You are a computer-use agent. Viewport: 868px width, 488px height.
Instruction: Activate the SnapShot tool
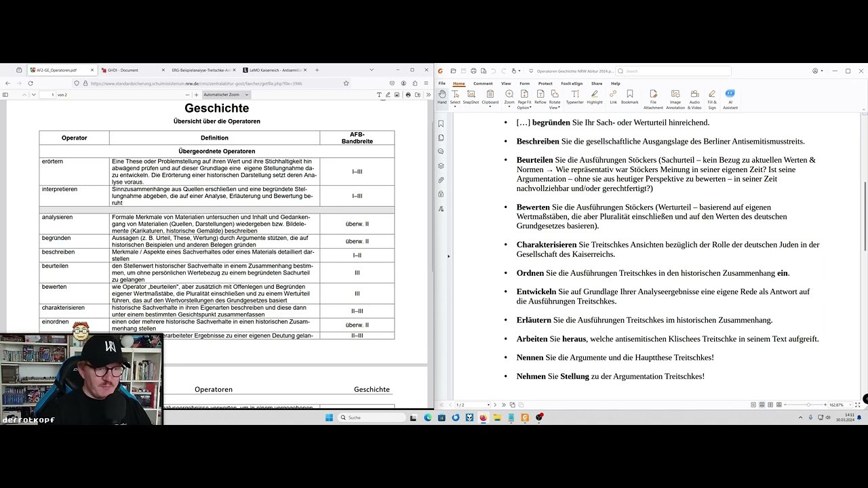point(471,96)
